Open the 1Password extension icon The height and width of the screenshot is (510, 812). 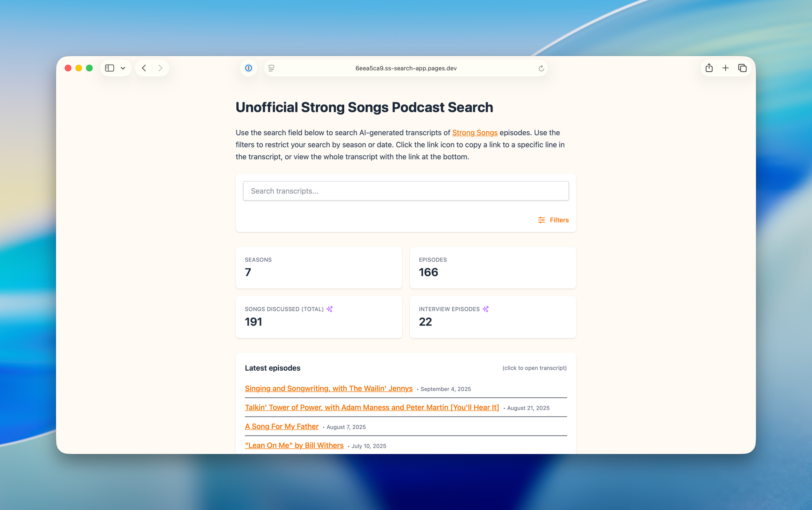point(248,68)
